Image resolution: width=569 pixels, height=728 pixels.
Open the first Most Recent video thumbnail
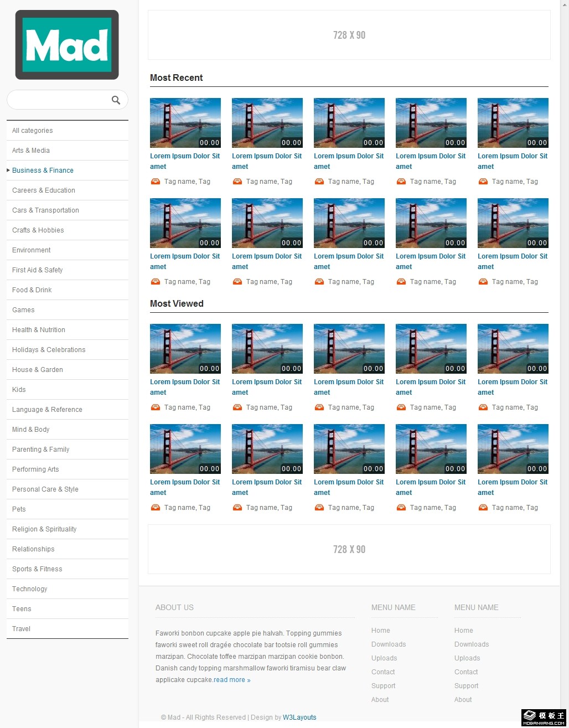(185, 123)
